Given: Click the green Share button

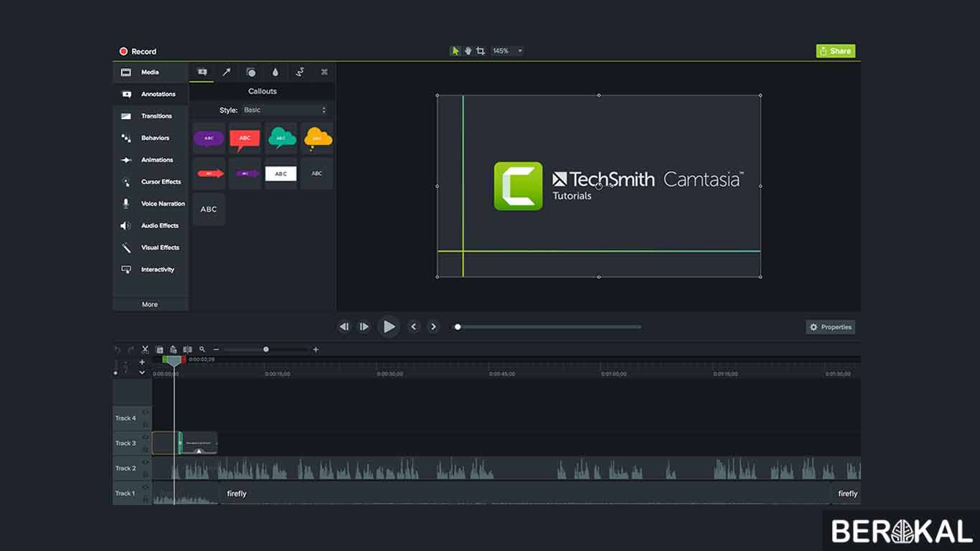Looking at the screenshot, I should tap(834, 51).
